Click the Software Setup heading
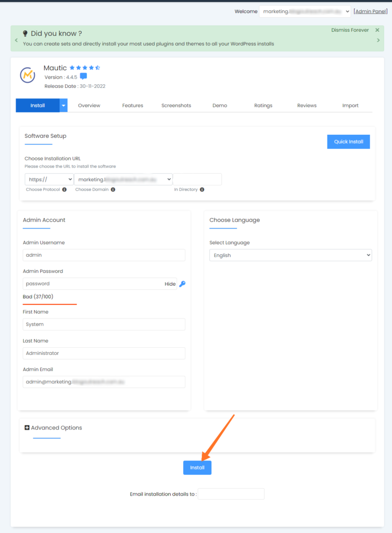Screen dimensions: 392x533 (46, 136)
